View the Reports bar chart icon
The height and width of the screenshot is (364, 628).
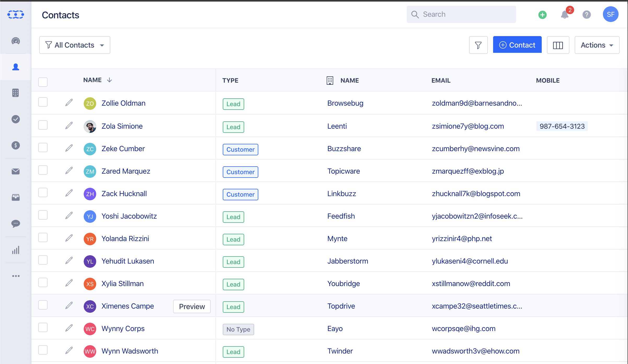tap(16, 250)
